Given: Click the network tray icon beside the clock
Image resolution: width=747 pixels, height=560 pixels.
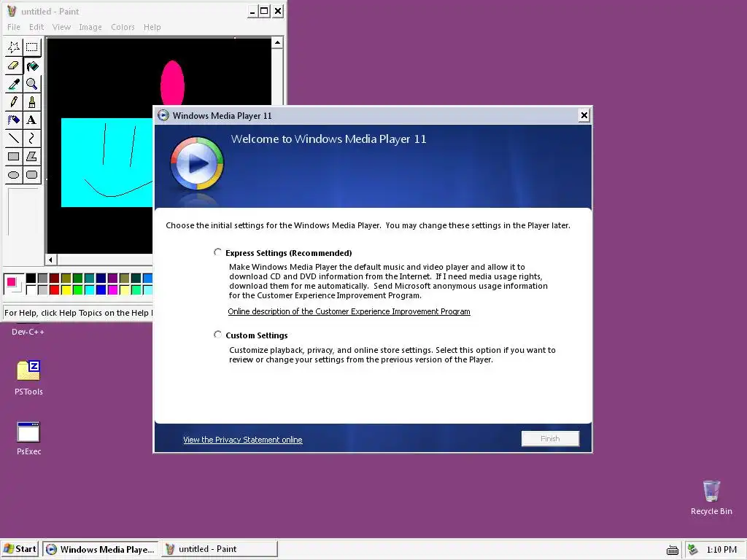Looking at the screenshot, I should tap(693, 550).
